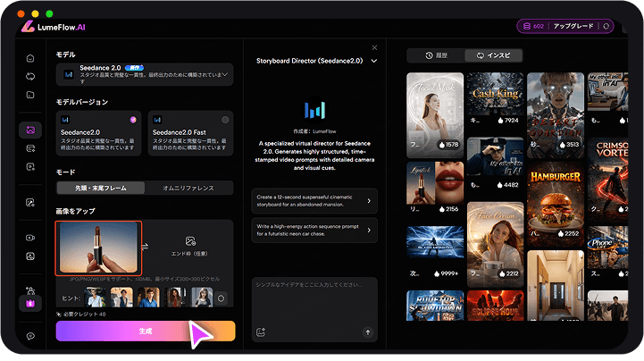This screenshot has width=644, height=361.
Task: Select the インスピ tab
Action: [x=494, y=55]
